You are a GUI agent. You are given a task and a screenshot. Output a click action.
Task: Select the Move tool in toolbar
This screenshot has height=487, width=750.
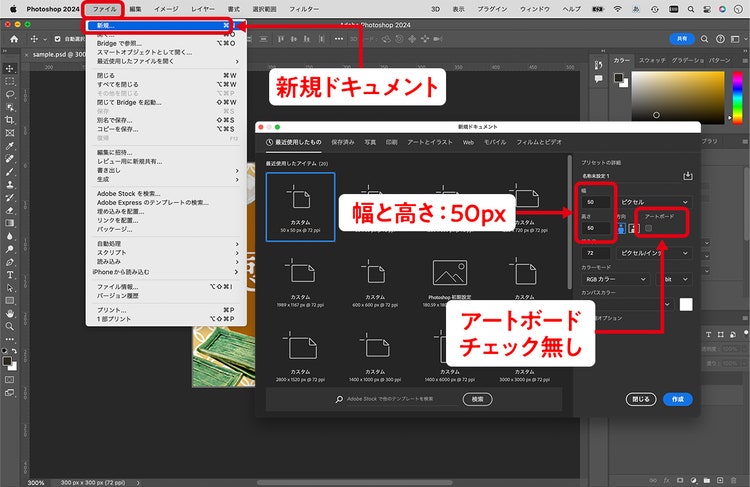point(10,68)
